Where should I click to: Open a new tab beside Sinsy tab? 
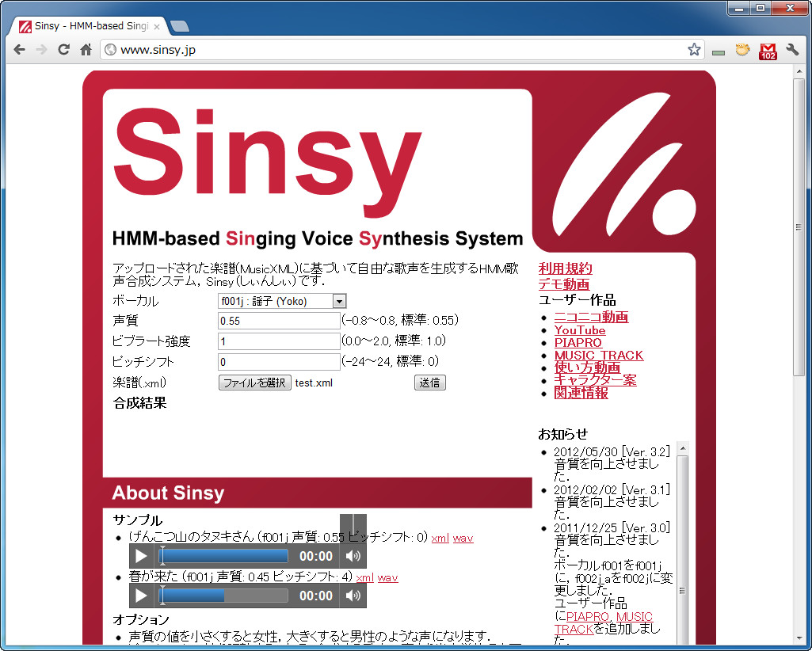[179, 26]
